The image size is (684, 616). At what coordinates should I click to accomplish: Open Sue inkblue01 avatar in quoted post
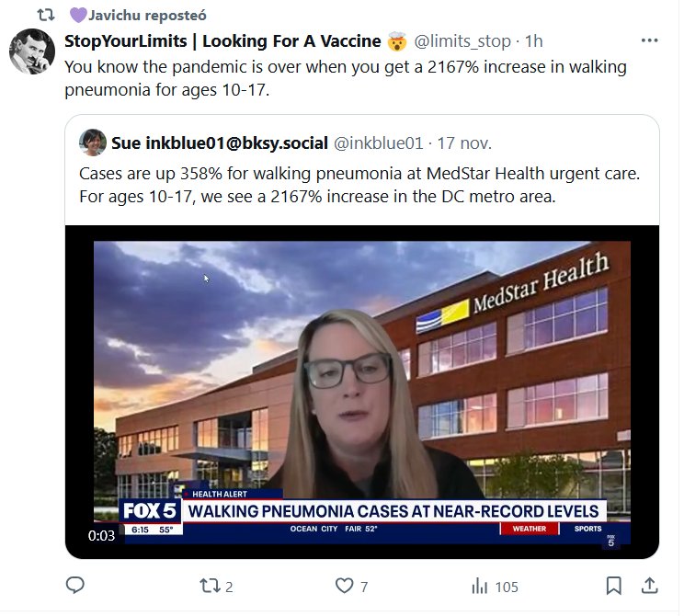93,143
